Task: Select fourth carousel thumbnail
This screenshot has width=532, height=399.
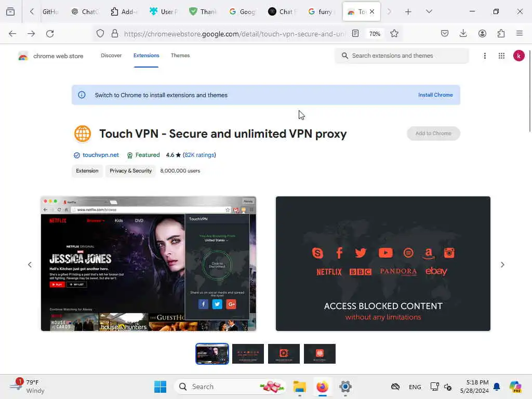Action: pos(320,354)
